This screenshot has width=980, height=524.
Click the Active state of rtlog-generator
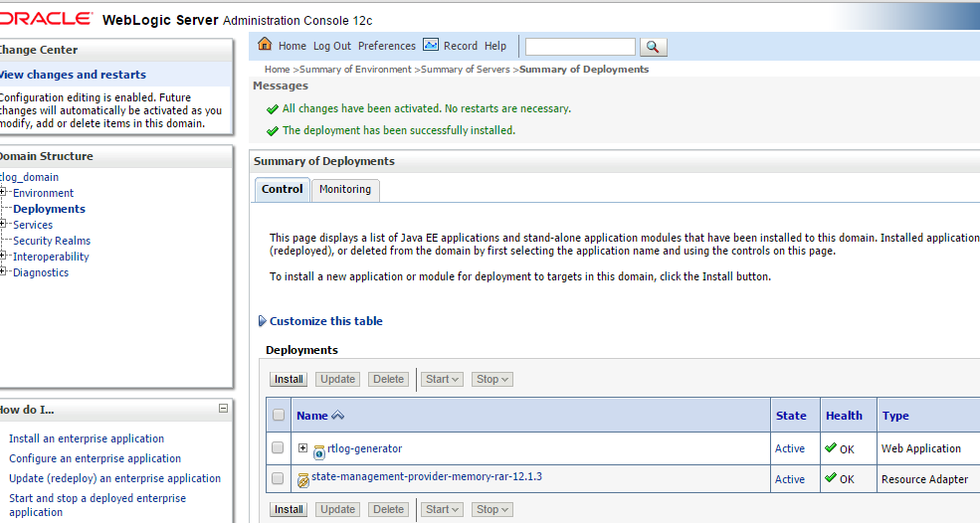pos(789,448)
